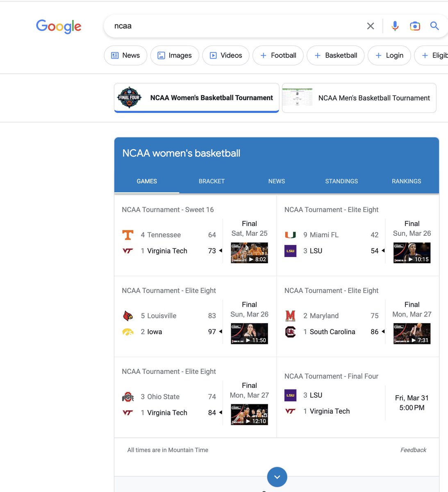Click the Iowa Hawkeyes logo
448x492 pixels.
[x=128, y=332]
